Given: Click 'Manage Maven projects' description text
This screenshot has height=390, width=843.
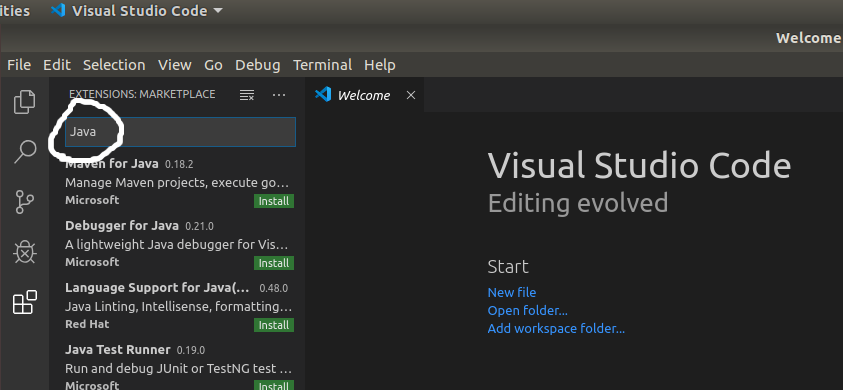Looking at the screenshot, I should [x=178, y=182].
